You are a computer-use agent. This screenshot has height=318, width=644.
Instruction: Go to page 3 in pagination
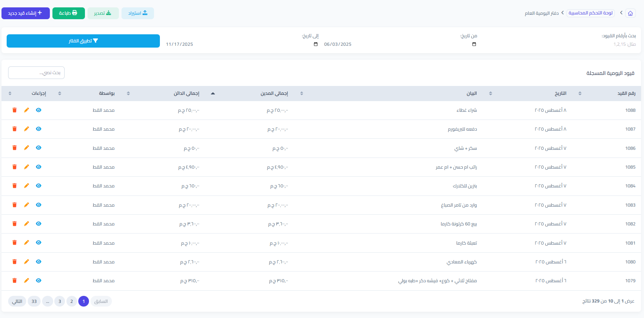(x=60, y=301)
